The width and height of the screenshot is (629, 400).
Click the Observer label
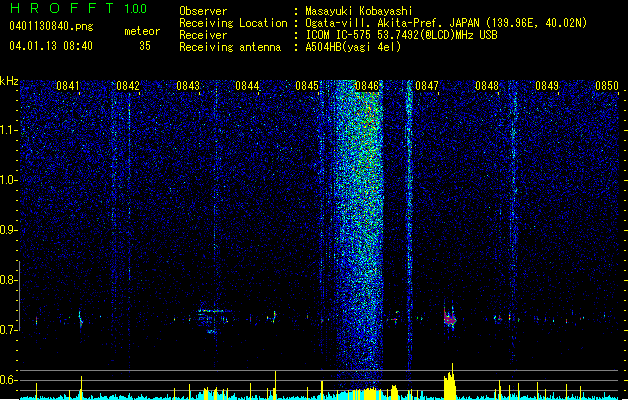click(203, 11)
